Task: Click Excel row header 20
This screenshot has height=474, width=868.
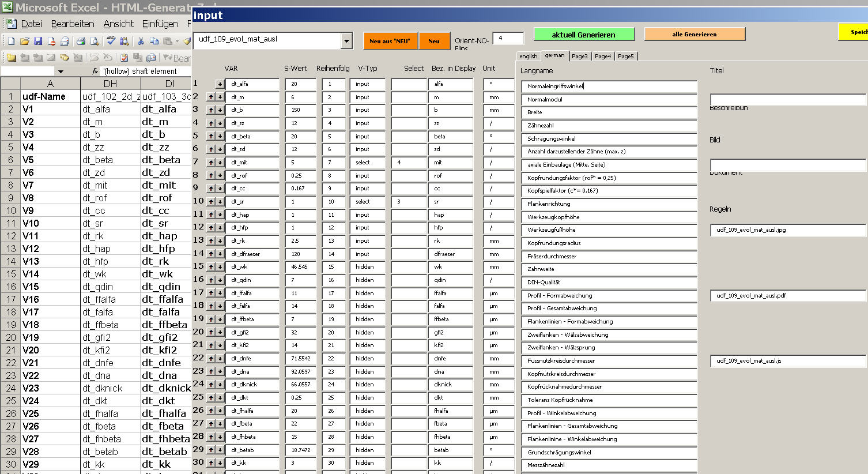Action: 10,337
